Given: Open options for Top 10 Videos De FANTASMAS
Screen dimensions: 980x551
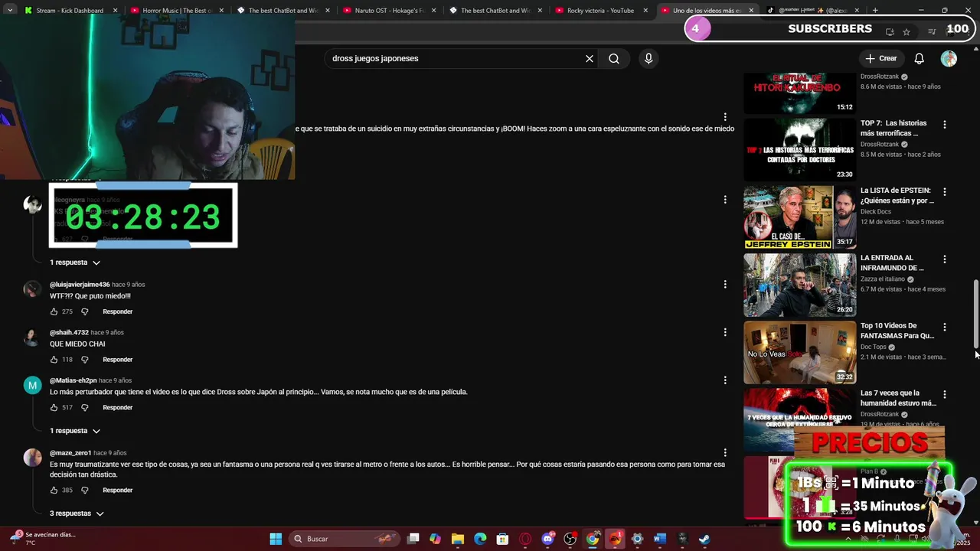Looking at the screenshot, I should (x=944, y=327).
